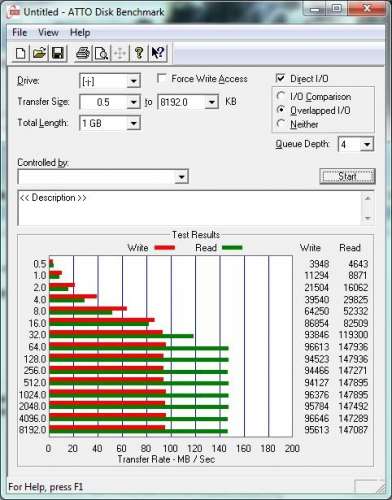Click the New document toolbar icon

21,53
